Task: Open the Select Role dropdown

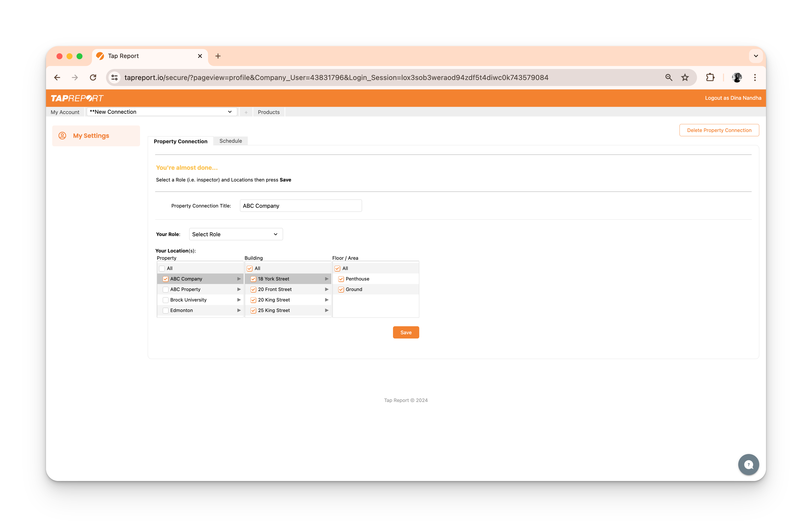Action: pyautogui.click(x=236, y=234)
